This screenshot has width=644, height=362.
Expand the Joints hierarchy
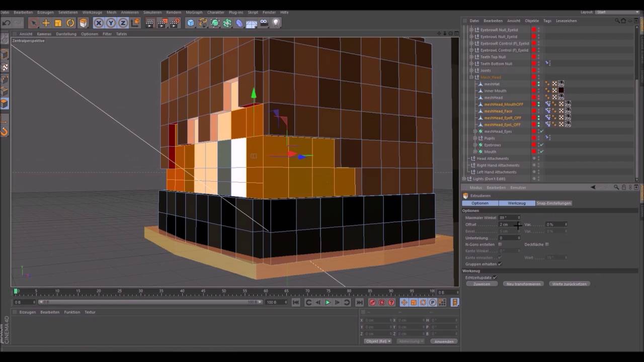471,70
